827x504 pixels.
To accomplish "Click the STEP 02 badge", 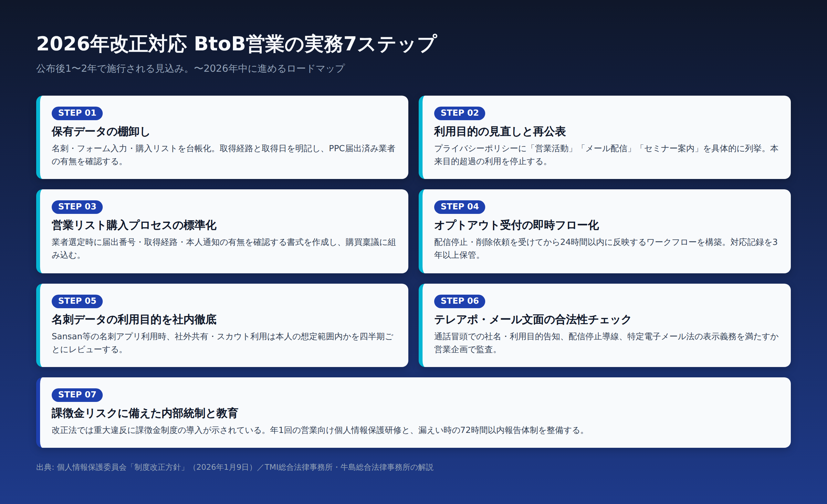I will pyautogui.click(x=459, y=113).
